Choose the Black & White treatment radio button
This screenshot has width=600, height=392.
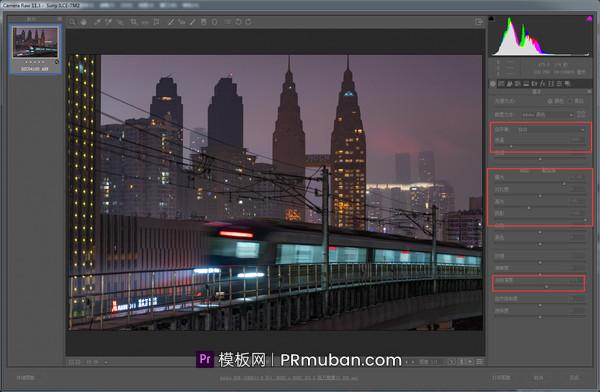[x=570, y=101]
